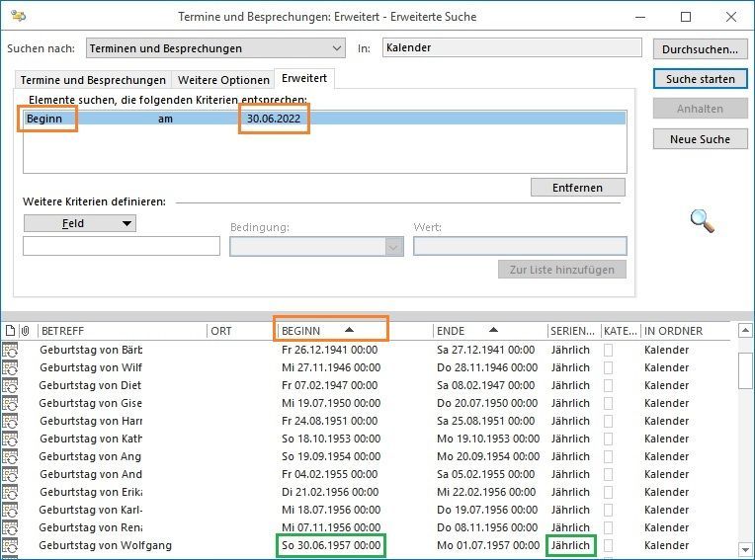
Task: Click the recurring appointment icon for Geburtstag von Bärb
Action: point(10,350)
